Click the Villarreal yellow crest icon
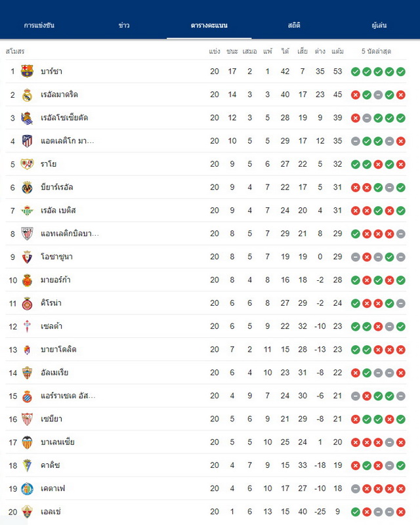Viewport: 420px width, 525px height. pos(27,187)
